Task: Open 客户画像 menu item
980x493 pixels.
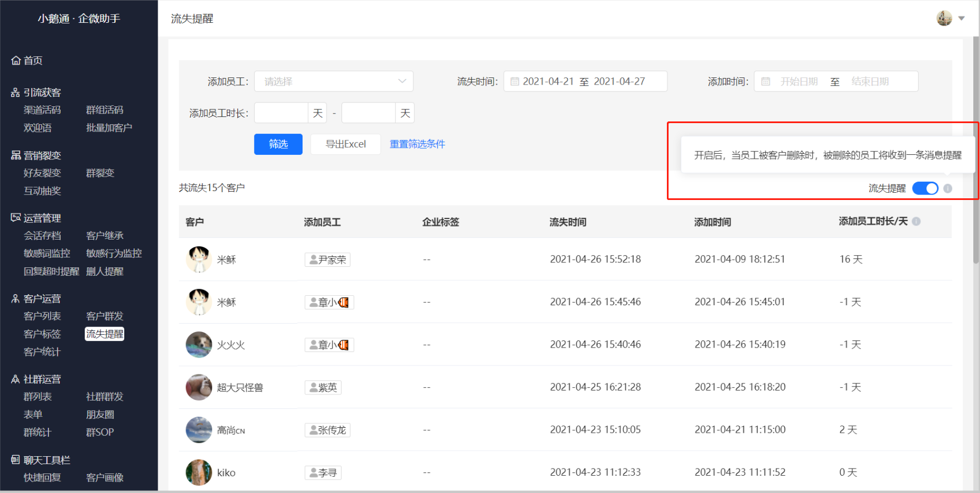Action: 105,478
